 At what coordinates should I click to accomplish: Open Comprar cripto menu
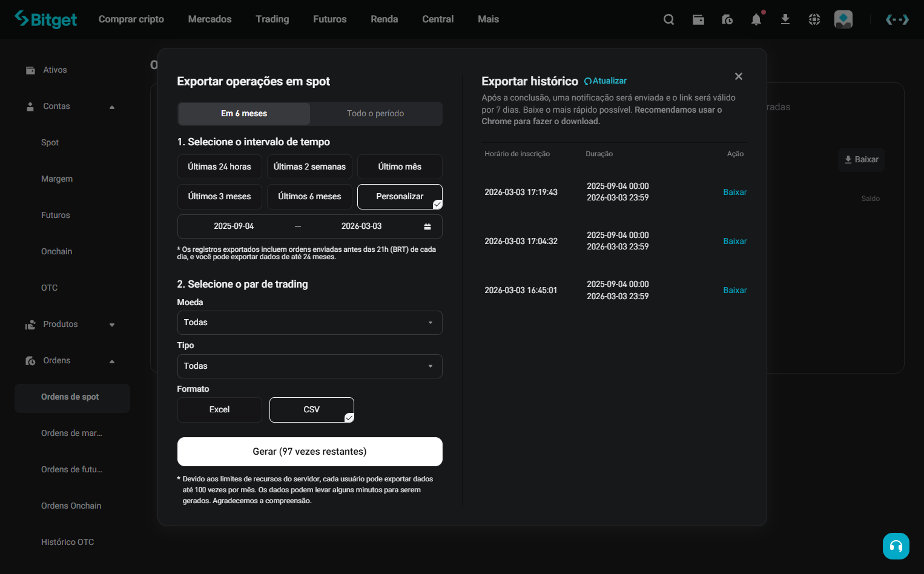(x=131, y=19)
